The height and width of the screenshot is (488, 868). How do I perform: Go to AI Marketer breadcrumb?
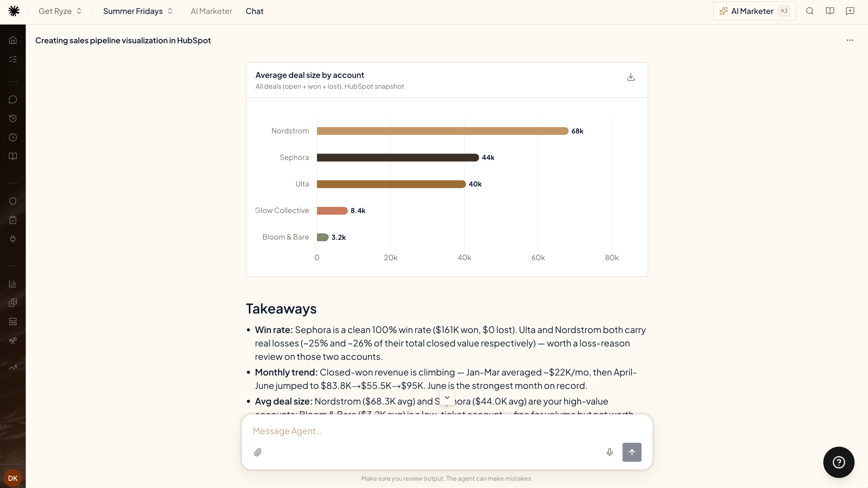pos(211,11)
